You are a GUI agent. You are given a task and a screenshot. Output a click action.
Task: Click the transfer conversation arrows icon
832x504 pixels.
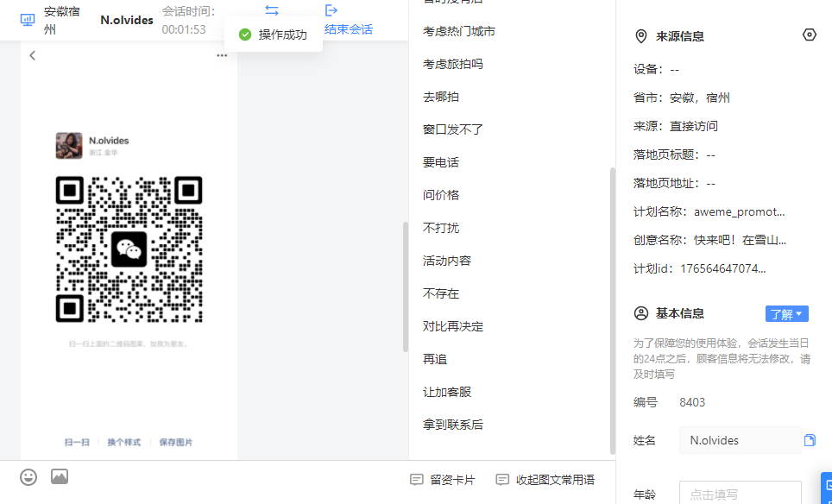[x=272, y=10]
